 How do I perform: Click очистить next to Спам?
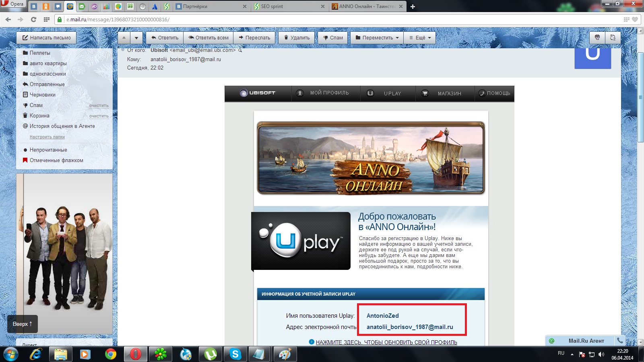tap(99, 106)
